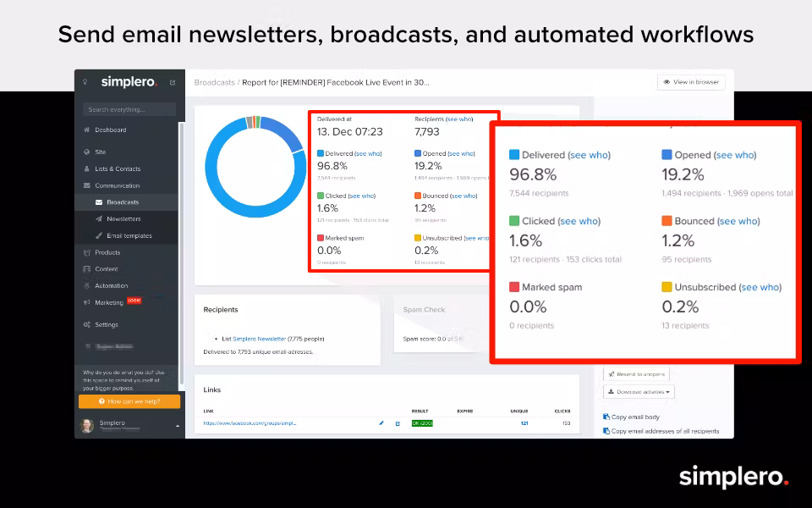The height and width of the screenshot is (508, 812).
Task: Open the Download activities dropdown
Action: click(639, 392)
